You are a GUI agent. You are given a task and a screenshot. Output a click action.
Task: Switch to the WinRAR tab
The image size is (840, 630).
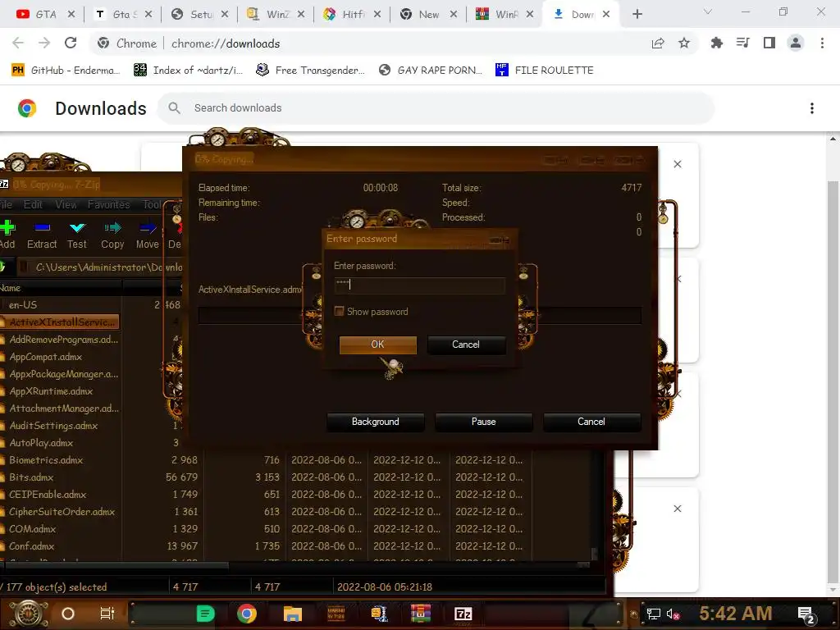click(x=504, y=15)
